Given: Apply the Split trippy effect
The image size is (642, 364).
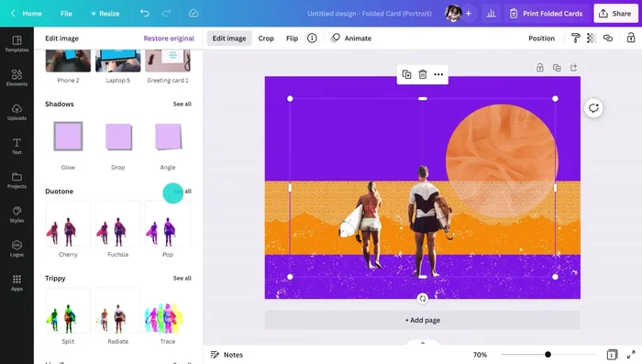Looking at the screenshot, I should pyautogui.click(x=68, y=310).
